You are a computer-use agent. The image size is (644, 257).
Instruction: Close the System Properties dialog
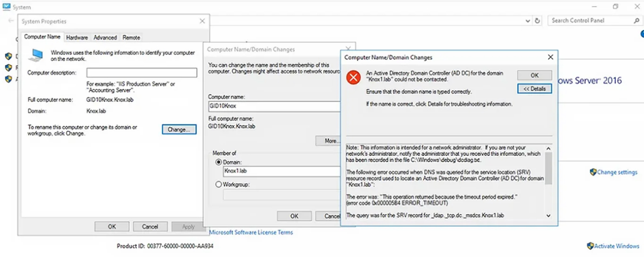click(202, 21)
